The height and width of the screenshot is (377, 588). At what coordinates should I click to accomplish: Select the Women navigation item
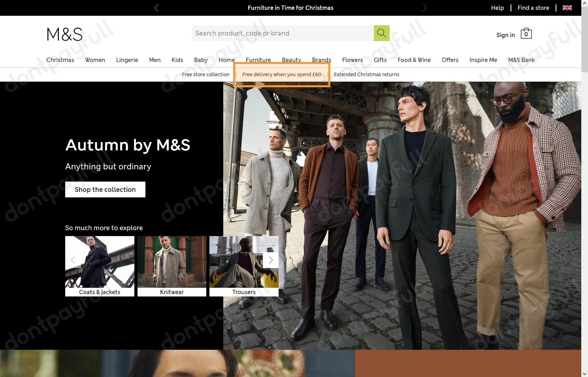point(95,60)
